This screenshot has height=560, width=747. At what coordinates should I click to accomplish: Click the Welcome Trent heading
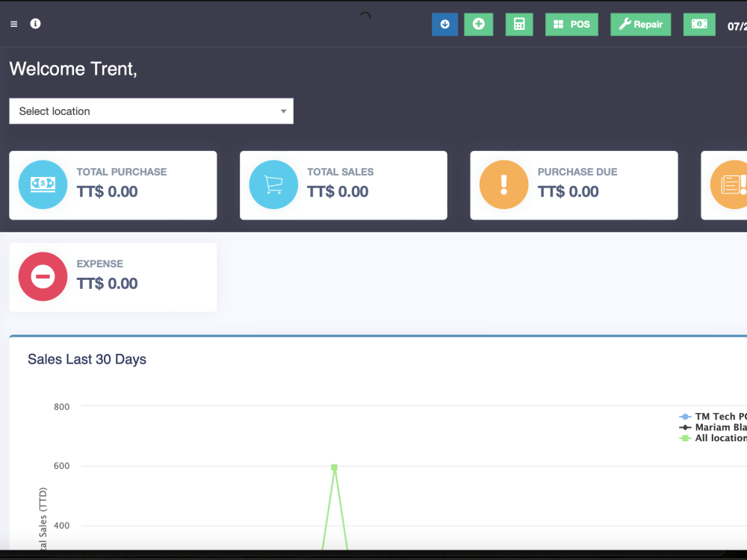tap(73, 69)
